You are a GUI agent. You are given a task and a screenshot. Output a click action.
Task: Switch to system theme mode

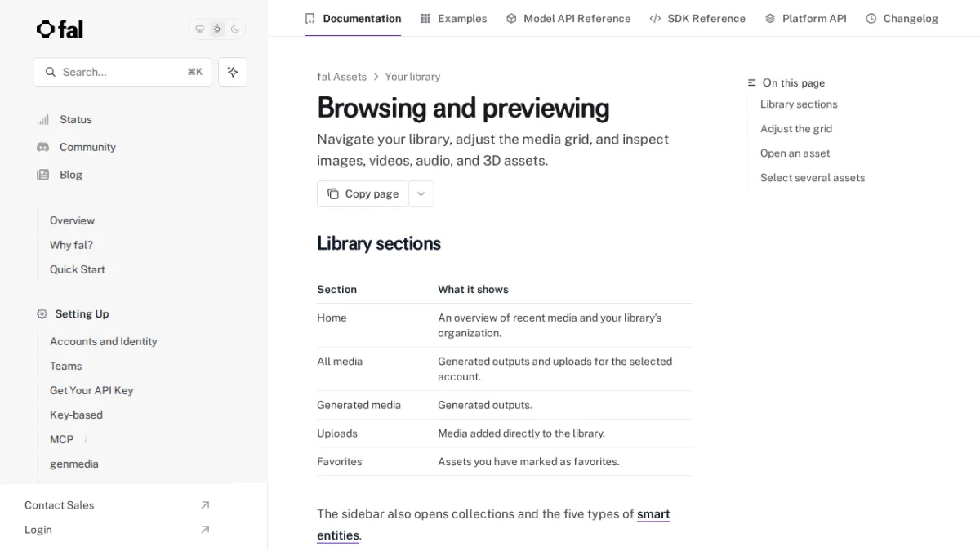[x=199, y=29]
